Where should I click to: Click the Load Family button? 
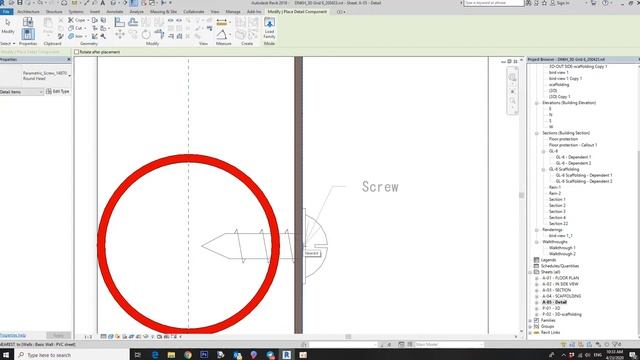[269, 28]
